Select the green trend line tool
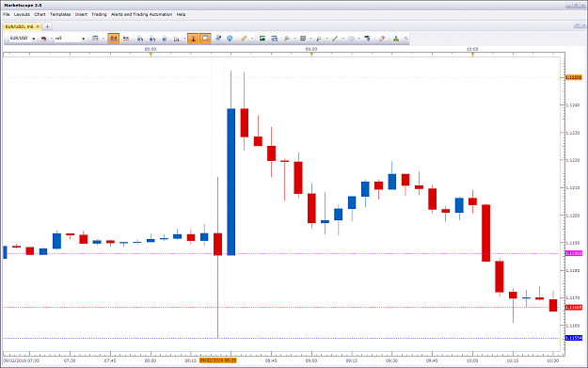Viewport: 588px width, 368px height. click(x=335, y=39)
